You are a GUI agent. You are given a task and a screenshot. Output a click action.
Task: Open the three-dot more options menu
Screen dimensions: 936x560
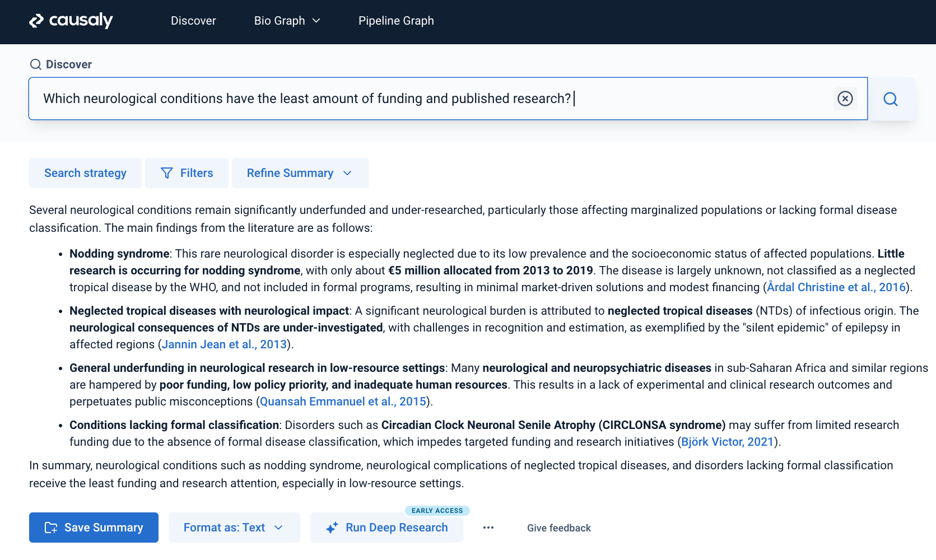(488, 528)
